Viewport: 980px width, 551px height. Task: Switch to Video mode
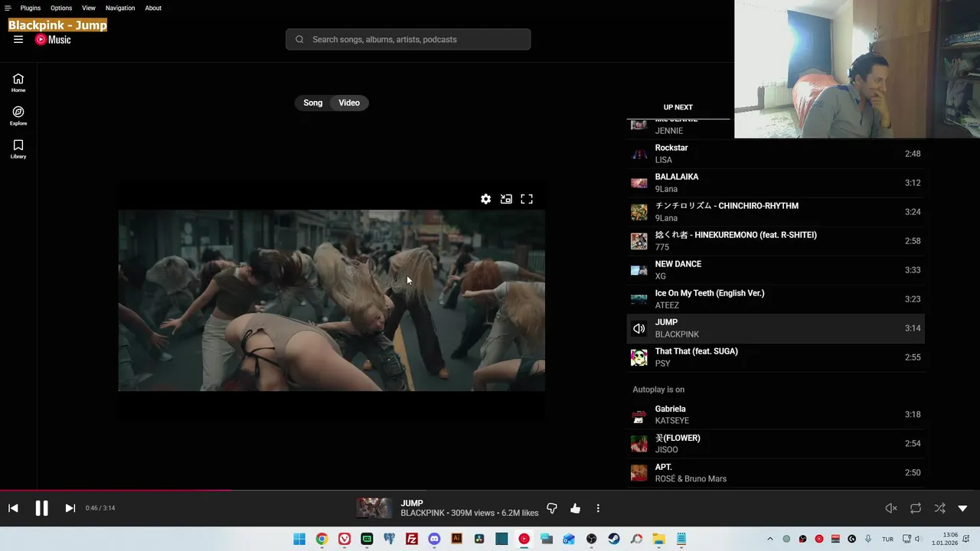click(349, 103)
